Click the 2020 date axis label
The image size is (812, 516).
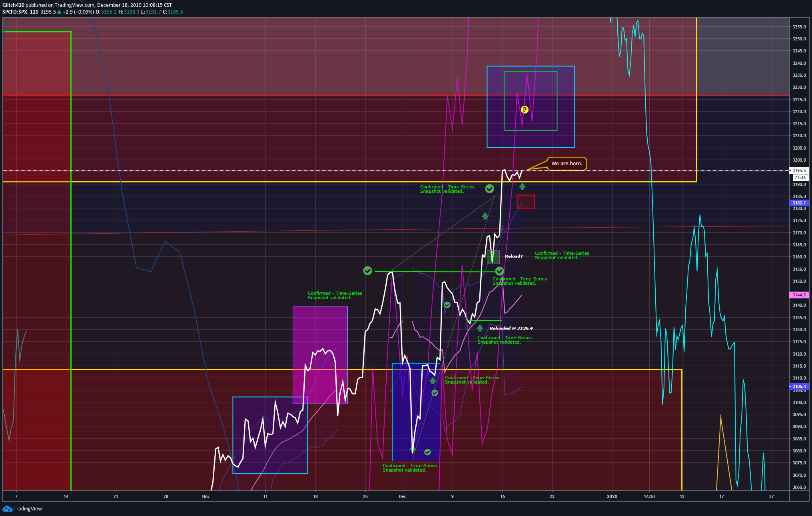(x=612, y=496)
